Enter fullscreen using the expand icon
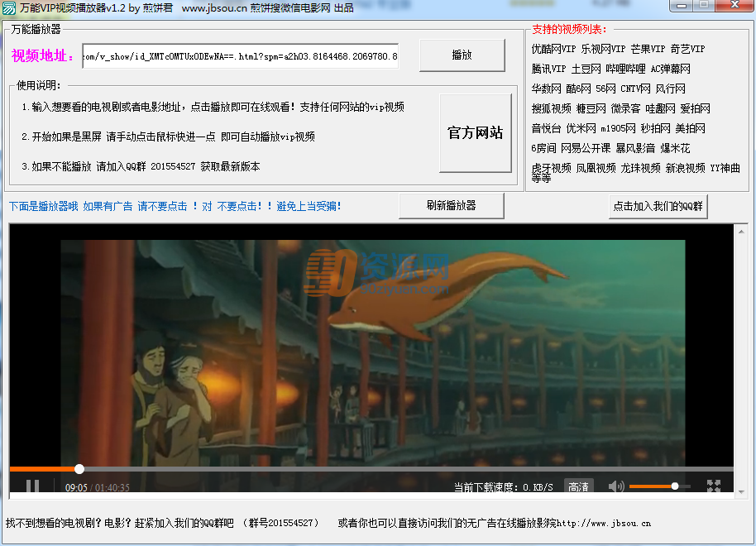This screenshot has width=756, height=546. coord(714,486)
